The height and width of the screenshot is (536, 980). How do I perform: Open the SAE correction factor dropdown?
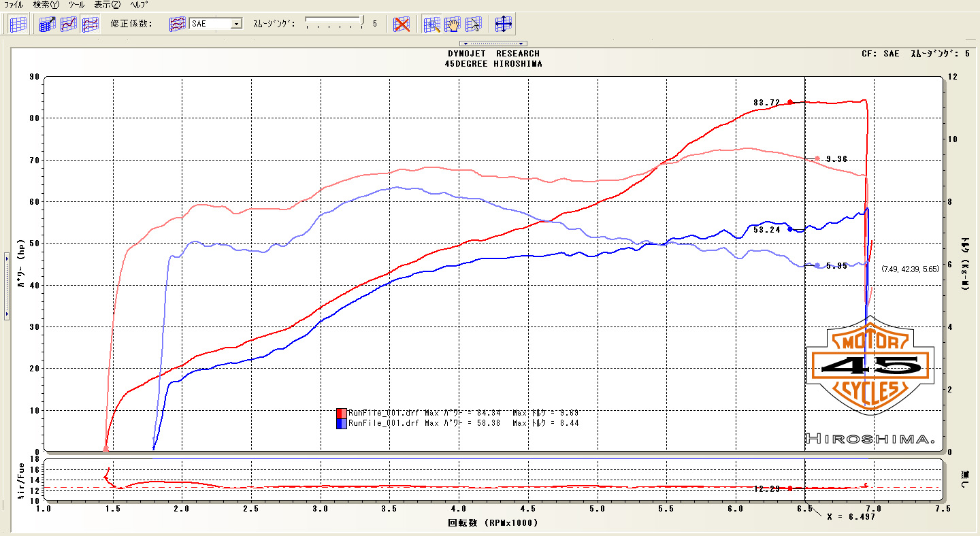click(236, 24)
